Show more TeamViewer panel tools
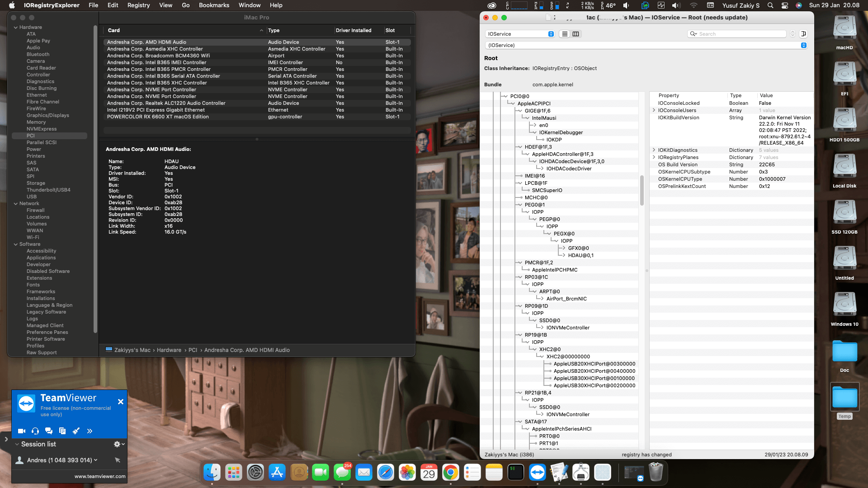Viewport: 868px width, 488px height. pos(90,431)
